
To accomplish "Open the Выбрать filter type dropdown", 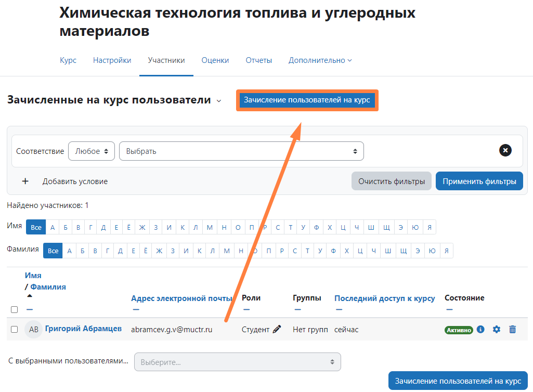I will point(241,151).
